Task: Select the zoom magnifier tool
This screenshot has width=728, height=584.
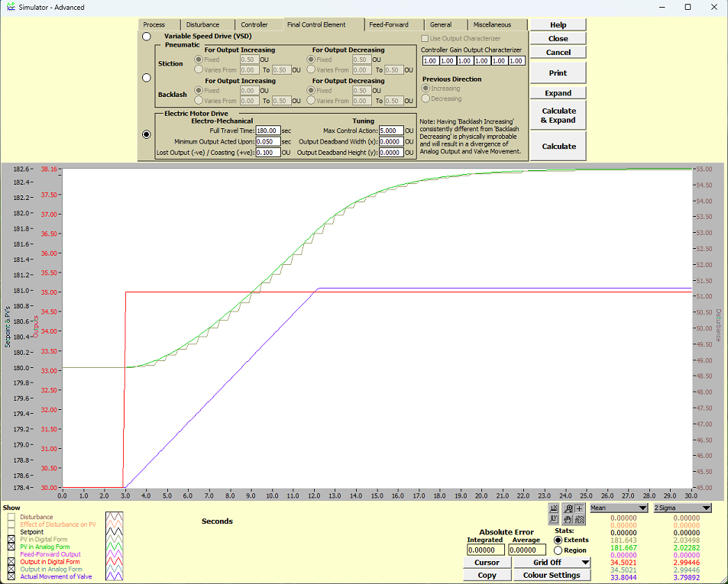Action: pyautogui.click(x=568, y=508)
